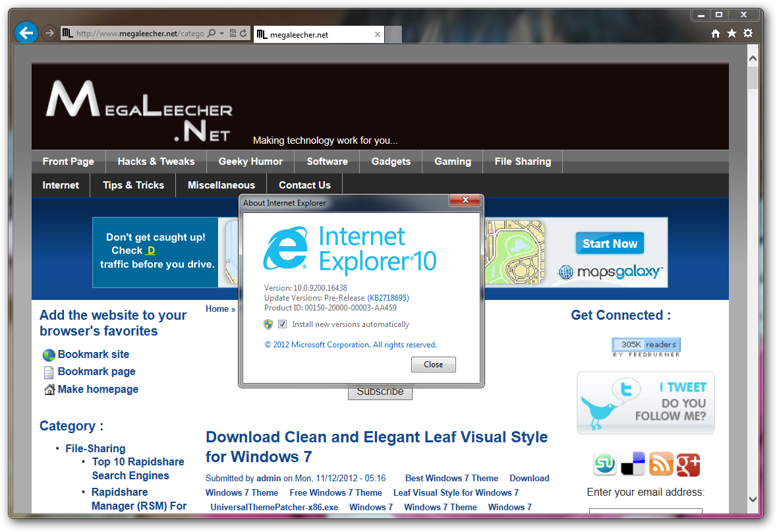This screenshot has height=532, width=777.
Task: Open the Miscellaneous menu item
Action: (221, 185)
